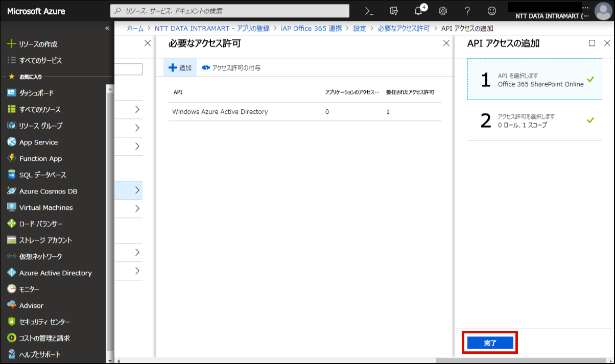Go to 設定 breadcrumb
The width and height of the screenshot is (615, 364).
[360, 28]
